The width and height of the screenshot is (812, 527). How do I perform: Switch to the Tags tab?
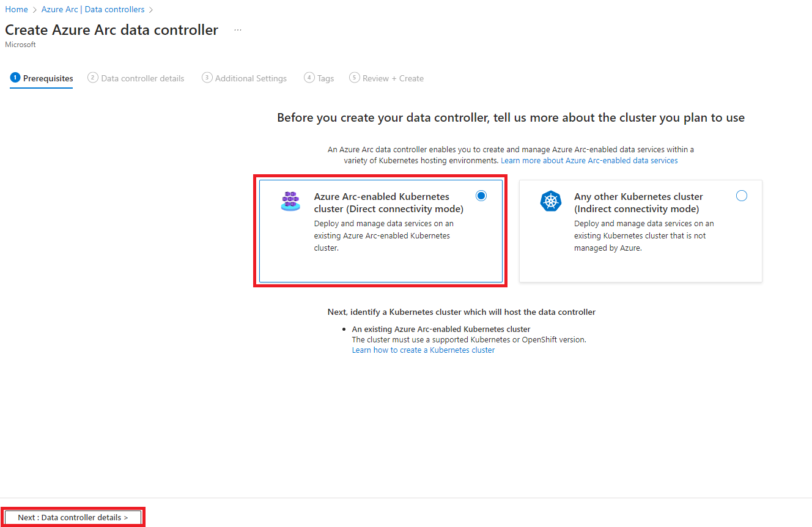pyautogui.click(x=319, y=78)
